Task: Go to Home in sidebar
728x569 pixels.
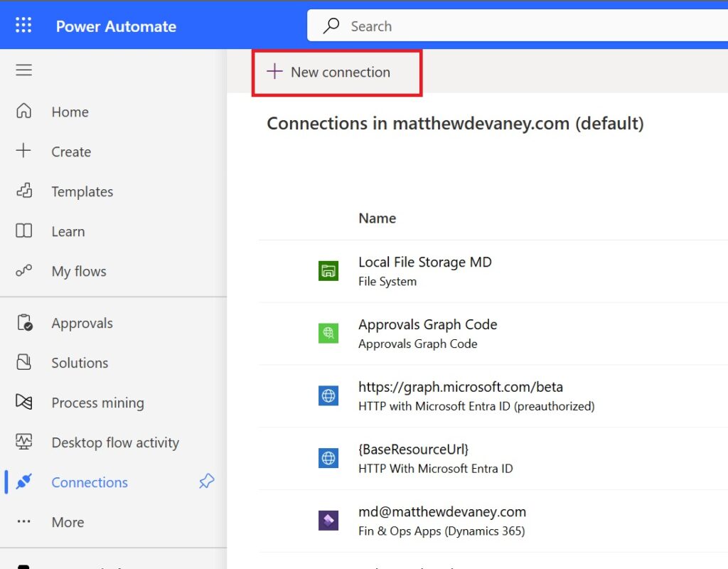Action: [x=70, y=112]
